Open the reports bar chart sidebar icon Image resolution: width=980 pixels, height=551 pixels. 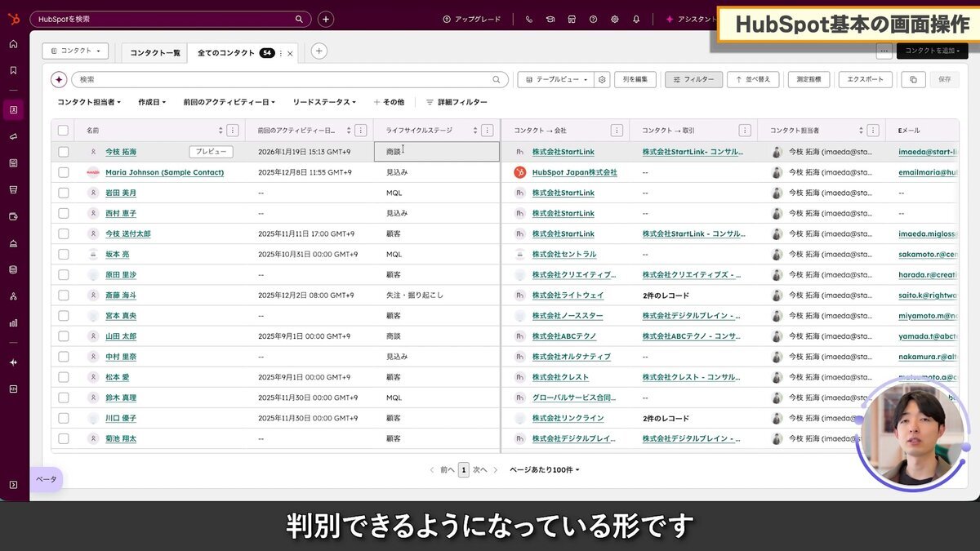tap(13, 322)
